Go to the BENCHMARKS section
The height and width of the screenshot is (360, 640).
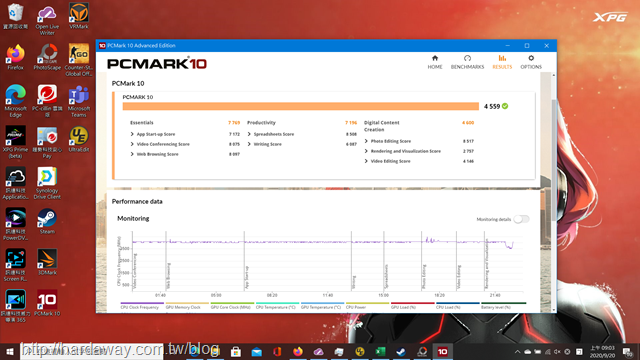click(x=467, y=62)
